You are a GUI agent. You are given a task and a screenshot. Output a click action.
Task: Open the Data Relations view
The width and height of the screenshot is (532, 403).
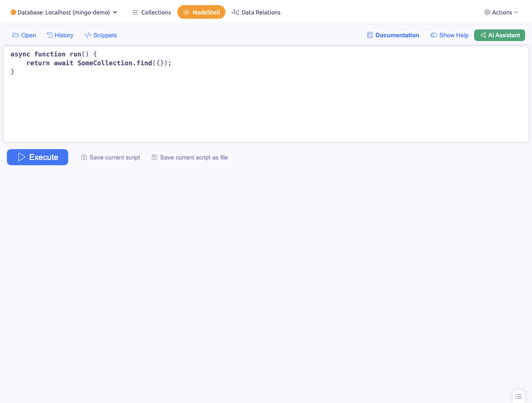pos(256,12)
